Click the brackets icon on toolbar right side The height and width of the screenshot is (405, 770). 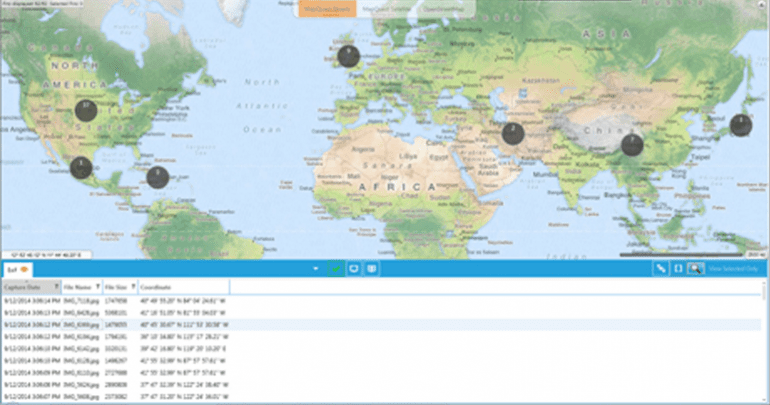pyautogui.click(x=677, y=269)
